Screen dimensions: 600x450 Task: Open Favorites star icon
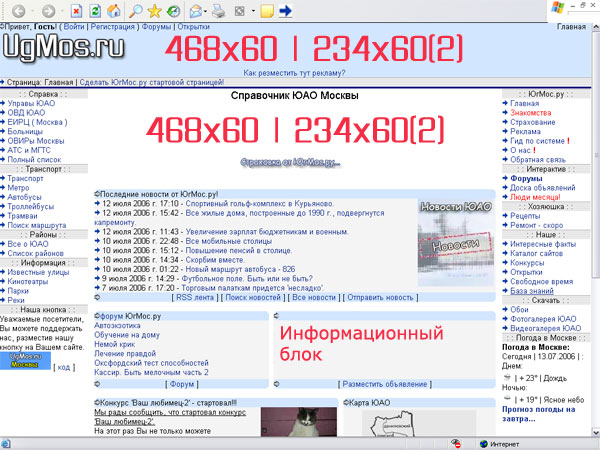coord(155,11)
